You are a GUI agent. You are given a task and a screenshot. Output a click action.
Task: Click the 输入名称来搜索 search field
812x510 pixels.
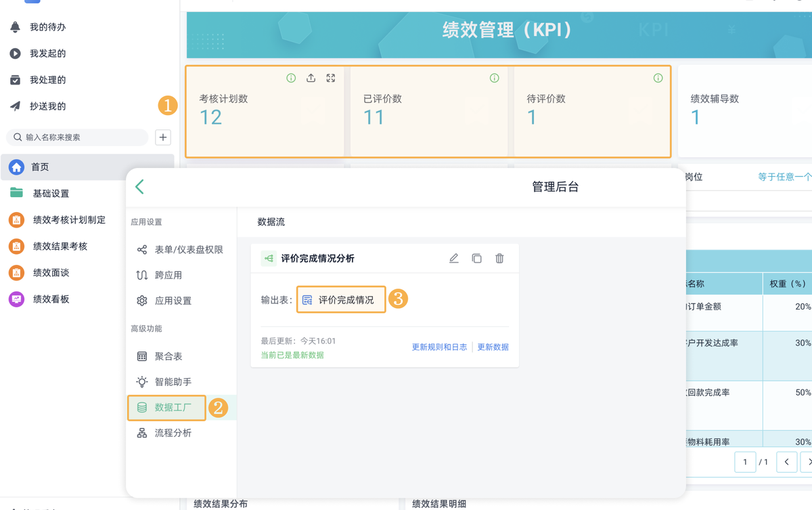[81, 137]
